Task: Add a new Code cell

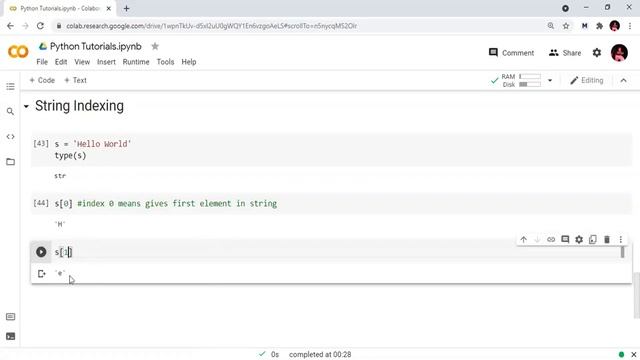Action: (x=42, y=80)
